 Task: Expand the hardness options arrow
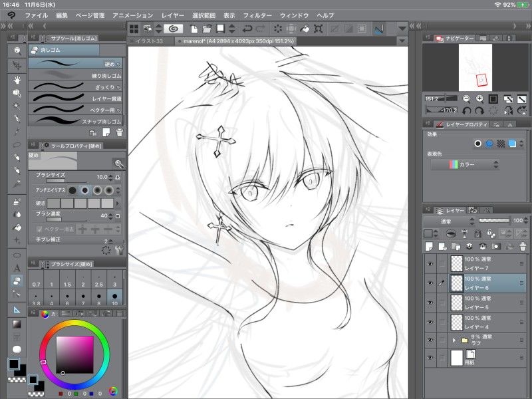pyautogui.click(x=118, y=203)
